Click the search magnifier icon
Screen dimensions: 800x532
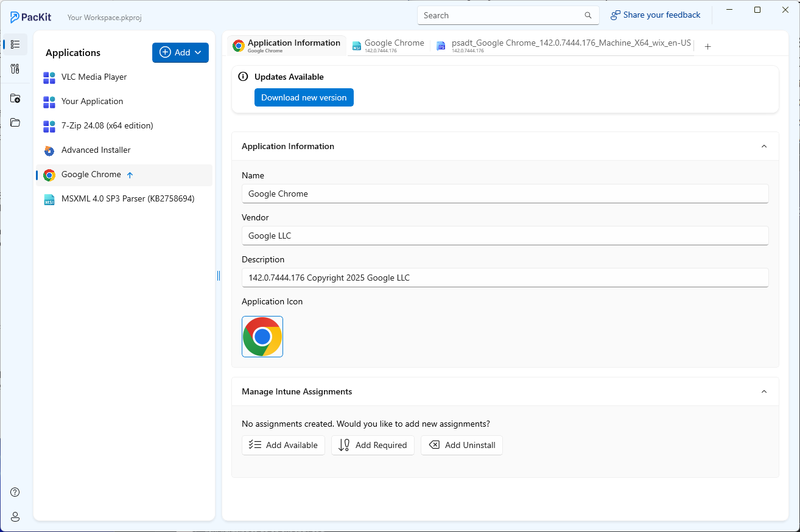pyautogui.click(x=588, y=16)
